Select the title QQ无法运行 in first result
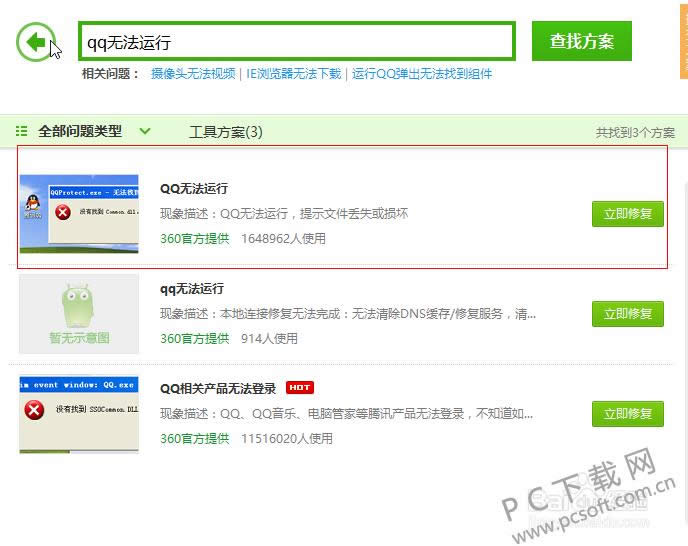The image size is (688, 546). point(194,189)
